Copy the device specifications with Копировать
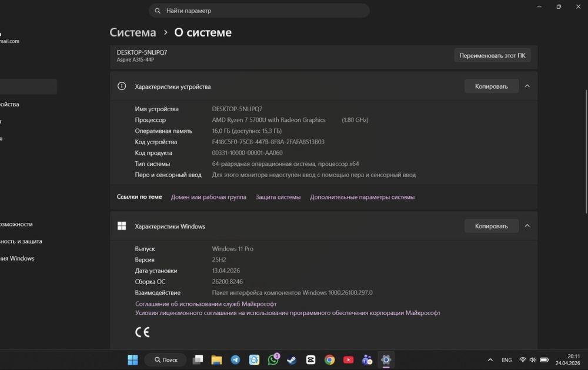This screenshot has width=588, height=370. point(491,86)
